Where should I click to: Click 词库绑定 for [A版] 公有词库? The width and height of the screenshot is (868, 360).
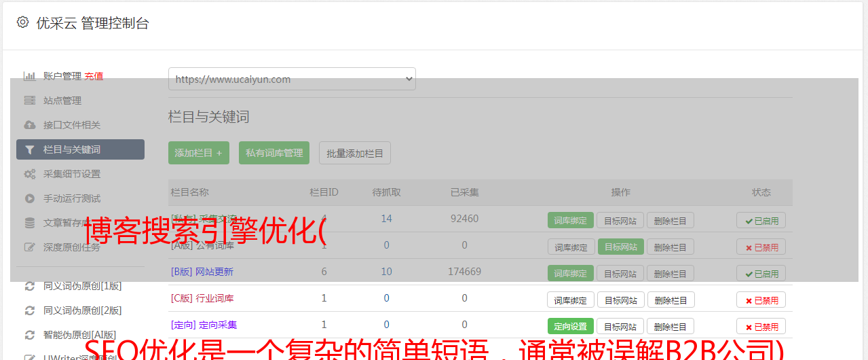tap(571, 247)
